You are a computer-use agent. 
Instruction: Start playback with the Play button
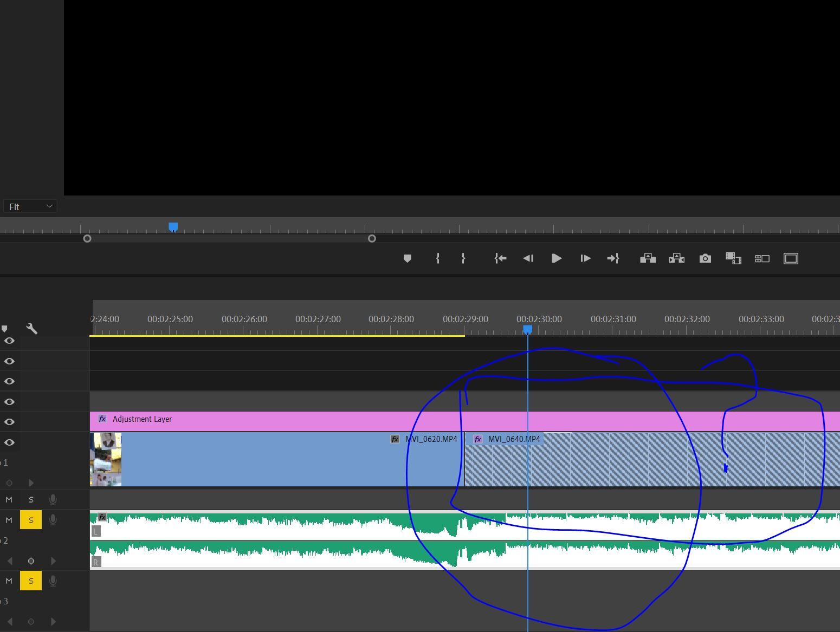[556, 258]
